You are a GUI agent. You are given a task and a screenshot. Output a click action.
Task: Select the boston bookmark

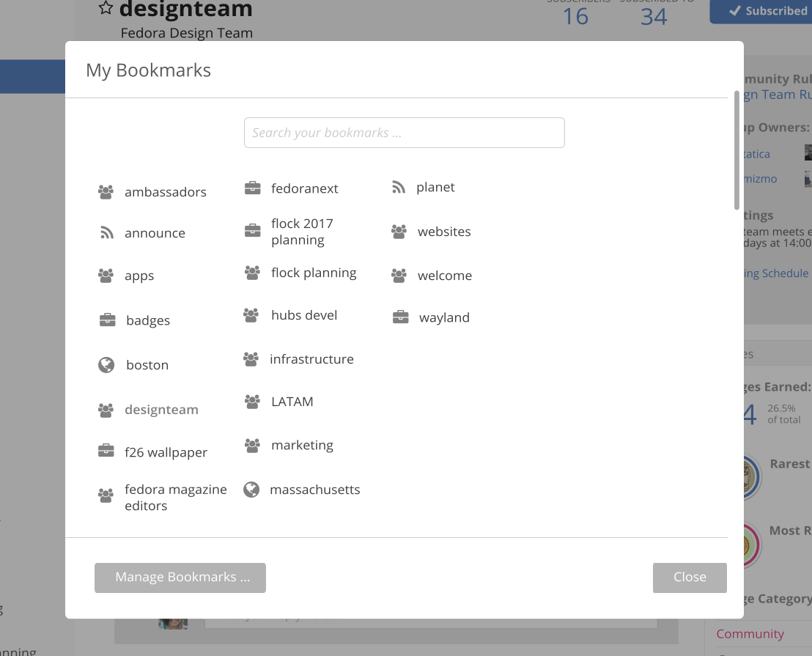[147, 365]
